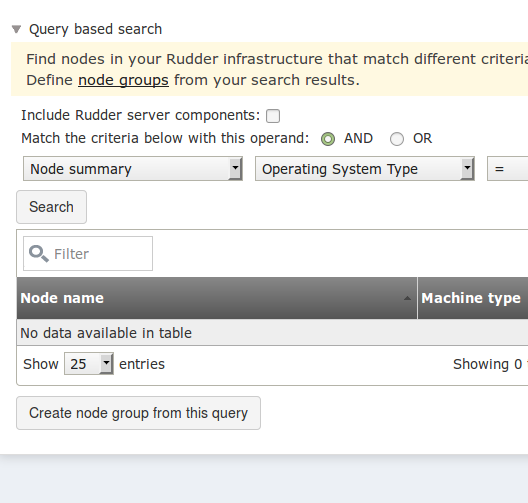Image resolution: width=528 pixels, height=503 pixels.
Task: Focus the Filter input field
Action: (88, 254)
